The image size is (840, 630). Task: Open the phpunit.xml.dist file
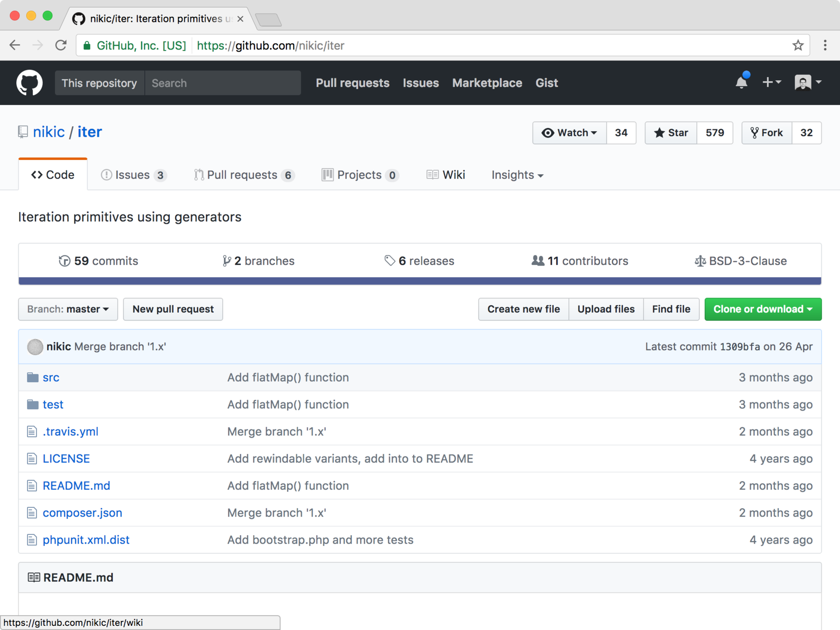[x=86, y=540]
